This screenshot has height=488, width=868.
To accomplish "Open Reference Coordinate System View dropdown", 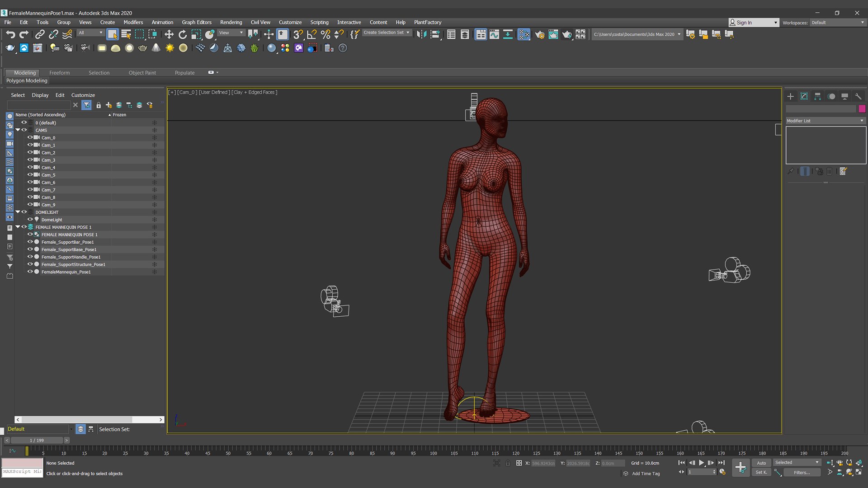I will point(231,33).
